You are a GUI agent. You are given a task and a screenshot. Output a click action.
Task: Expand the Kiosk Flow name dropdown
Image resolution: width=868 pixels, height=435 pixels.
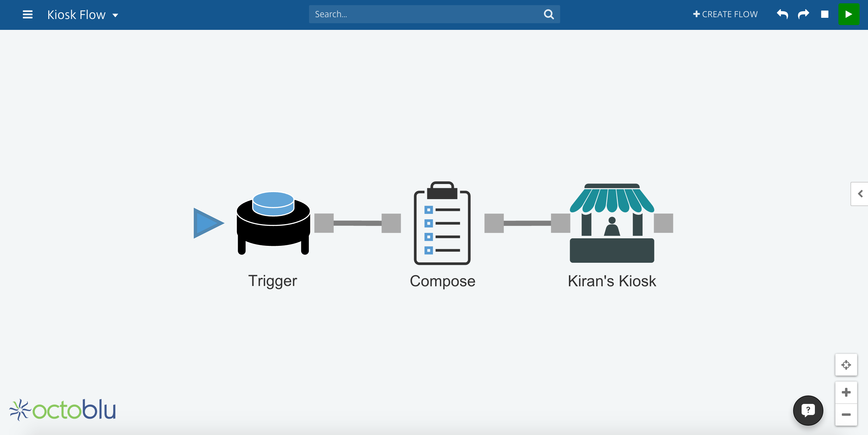pos(115,15)
